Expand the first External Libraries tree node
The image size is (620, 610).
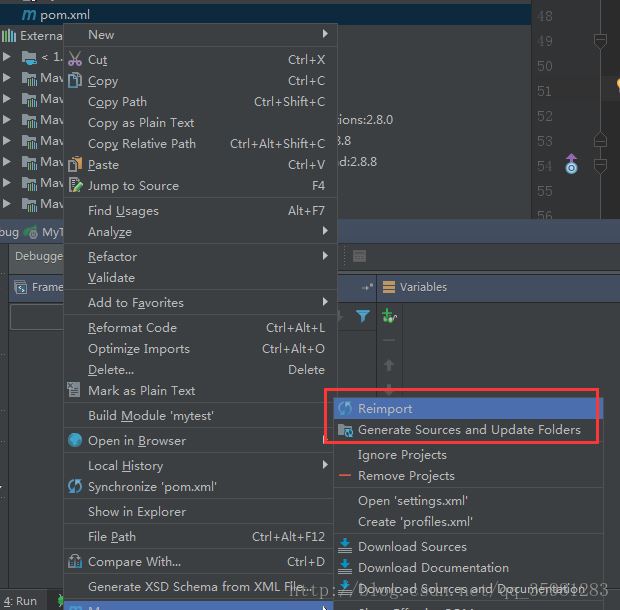point(8,57)
